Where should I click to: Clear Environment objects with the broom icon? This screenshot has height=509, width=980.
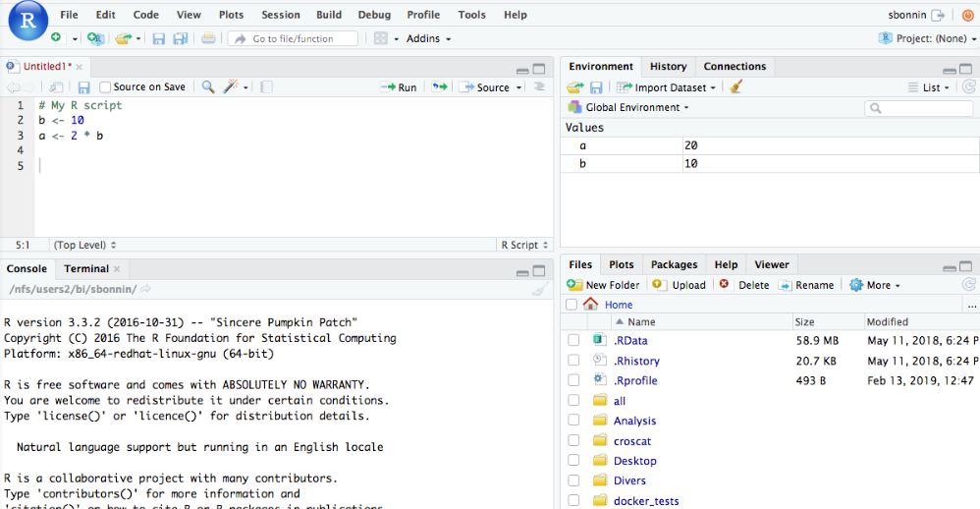pos(736,86)
